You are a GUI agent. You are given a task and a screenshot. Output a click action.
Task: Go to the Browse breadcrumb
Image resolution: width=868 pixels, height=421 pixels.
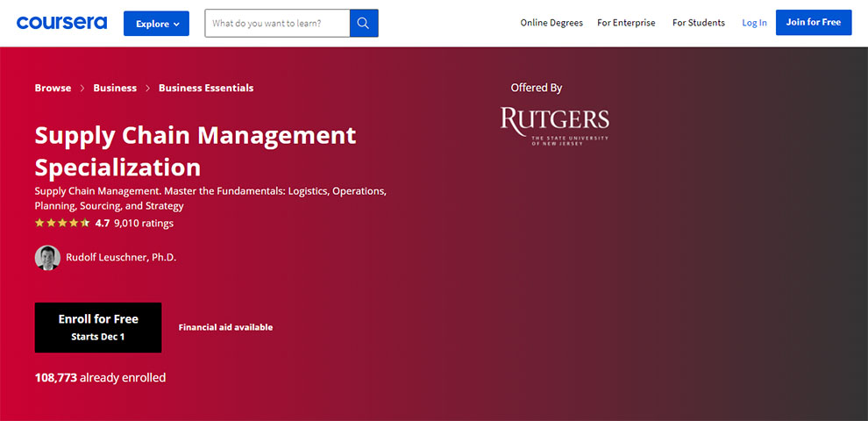[x=53, y=88]
